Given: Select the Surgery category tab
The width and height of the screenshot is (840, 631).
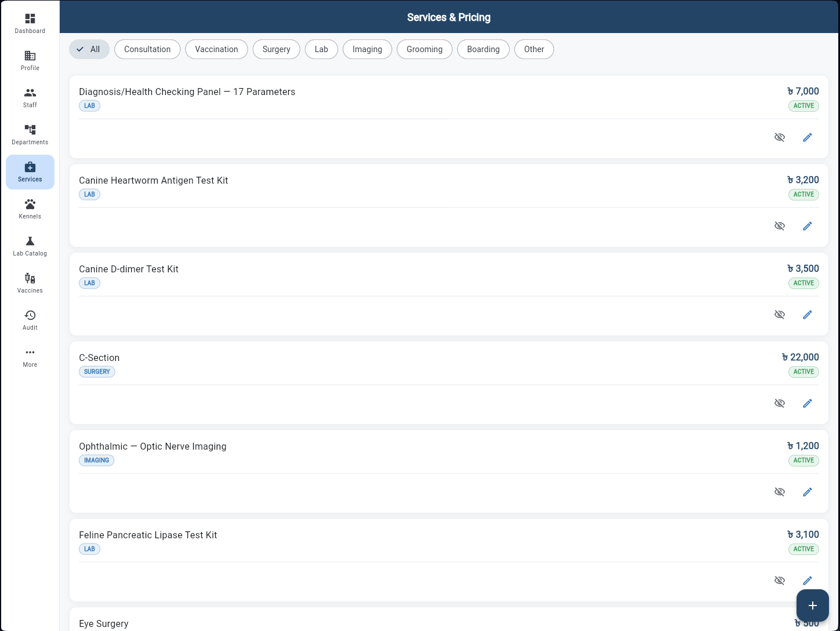Looking at the screenshot, I should pos(277,49).
